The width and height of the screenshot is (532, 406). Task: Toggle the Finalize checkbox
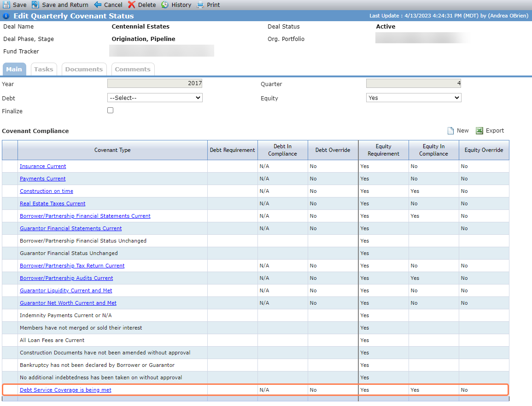coord(110,110)
